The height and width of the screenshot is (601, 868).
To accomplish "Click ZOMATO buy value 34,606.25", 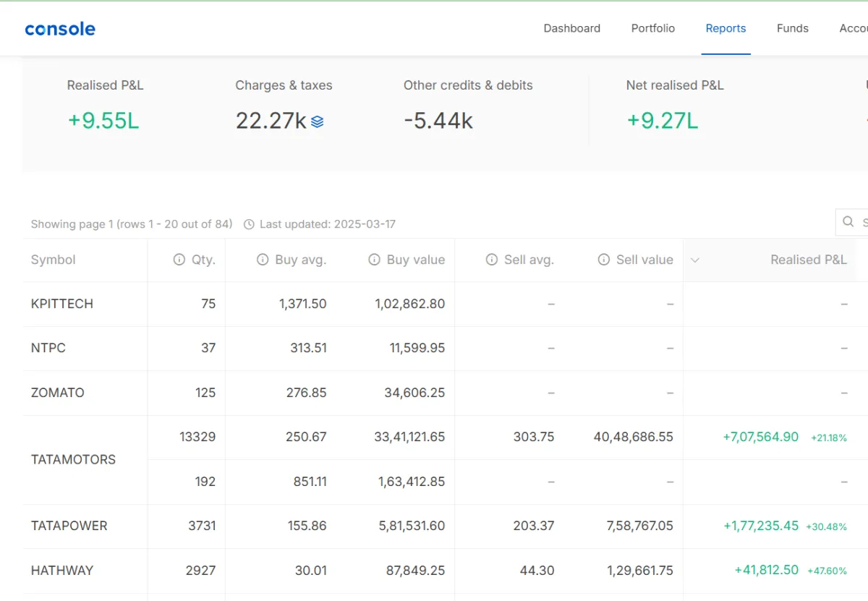I will 414,393.
